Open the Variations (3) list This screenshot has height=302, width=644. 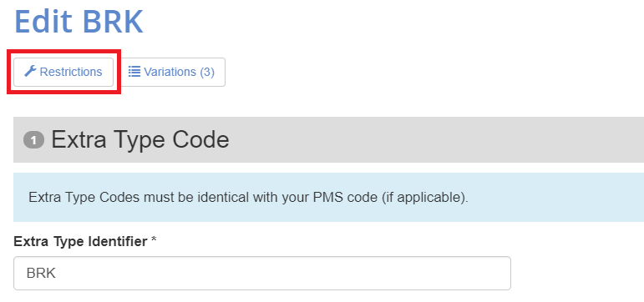point(172,73)
